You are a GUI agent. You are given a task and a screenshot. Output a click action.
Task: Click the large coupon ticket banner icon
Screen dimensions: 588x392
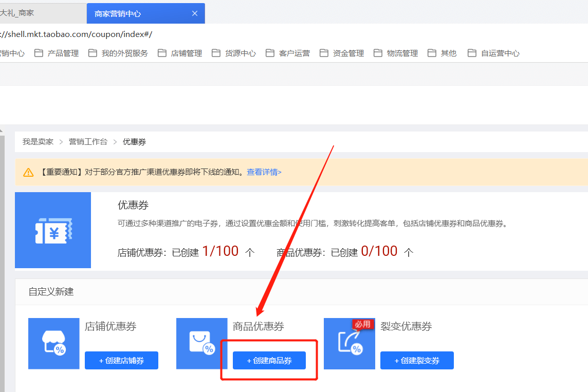(53, 230)
